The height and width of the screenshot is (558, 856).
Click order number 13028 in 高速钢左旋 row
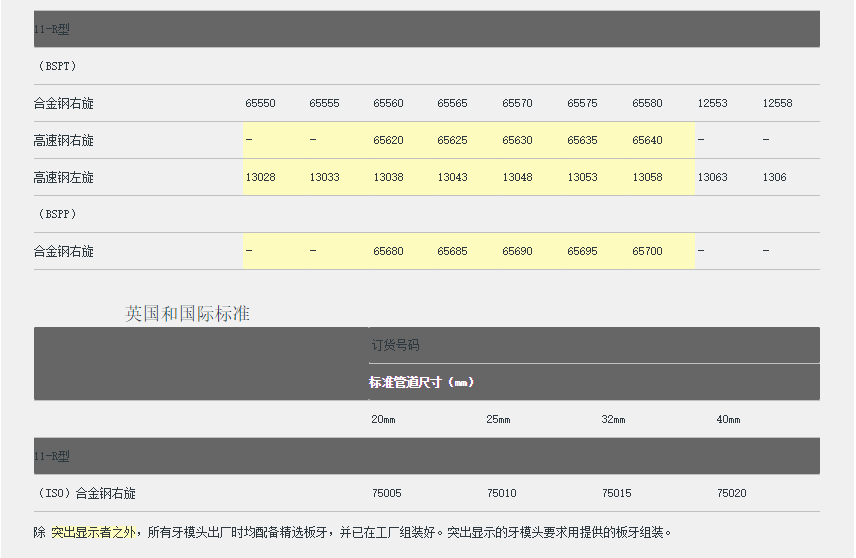[260, 178]
